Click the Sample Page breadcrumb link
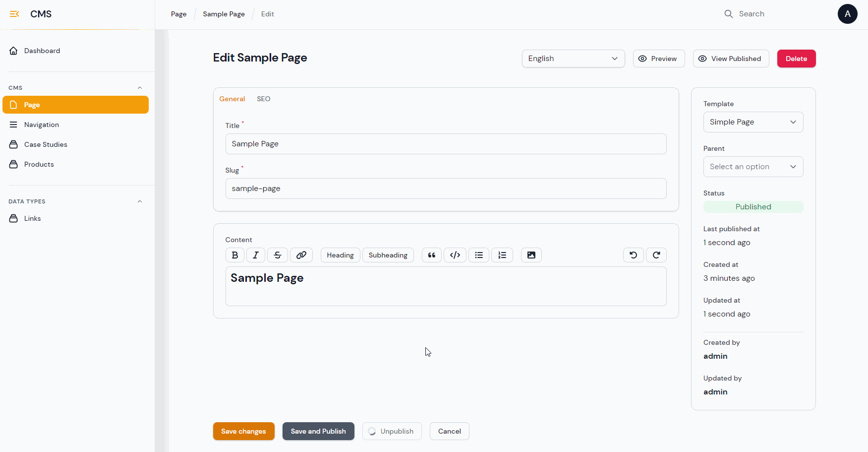The height and width of the screenshot is (452, 868). (x=224, y=14)
